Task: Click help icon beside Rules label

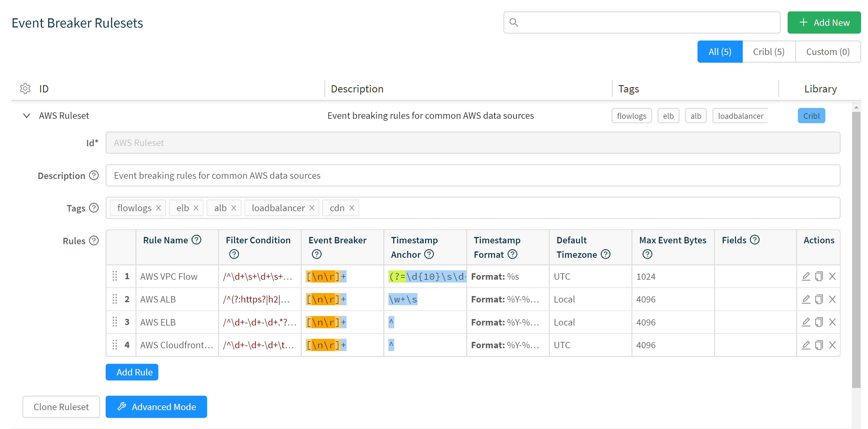Action: coord(94,241)
